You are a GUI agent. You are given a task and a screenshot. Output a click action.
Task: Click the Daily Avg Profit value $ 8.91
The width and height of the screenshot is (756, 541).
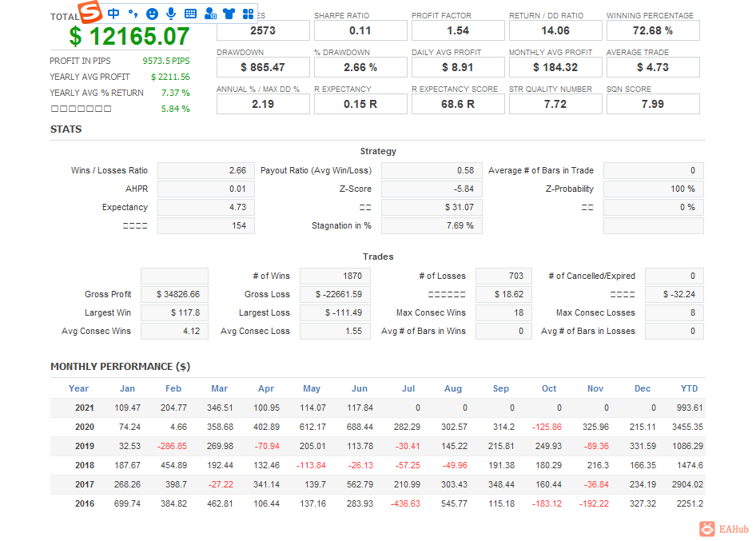coord(458,67)
